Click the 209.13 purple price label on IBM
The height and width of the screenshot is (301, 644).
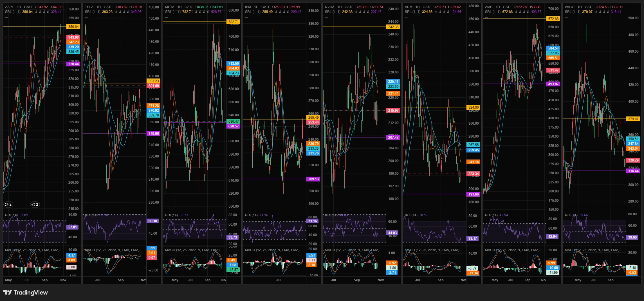coord(313,179)
